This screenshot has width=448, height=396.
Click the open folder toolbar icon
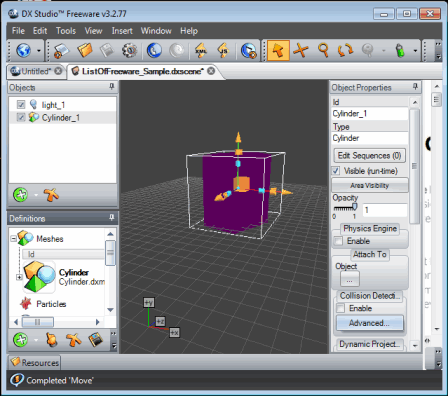click(85, 50)
